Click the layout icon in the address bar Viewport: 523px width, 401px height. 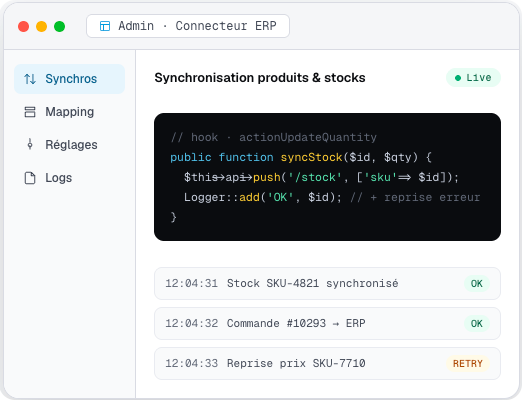[105, 26]
